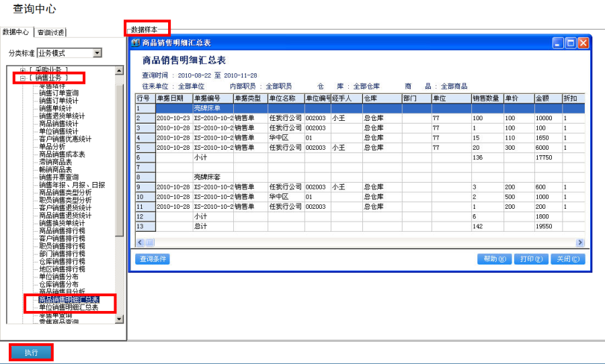Screen dimensions: 605x364
Task: Maximize the 商品销售明细汇总表 window
Action: coord(571,43)
